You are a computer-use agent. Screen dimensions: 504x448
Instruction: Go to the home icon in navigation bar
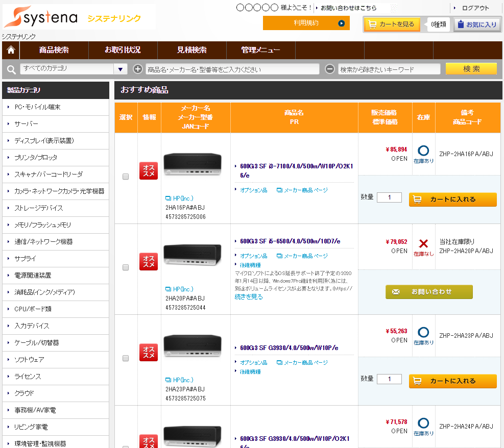[x=11, y=50]
